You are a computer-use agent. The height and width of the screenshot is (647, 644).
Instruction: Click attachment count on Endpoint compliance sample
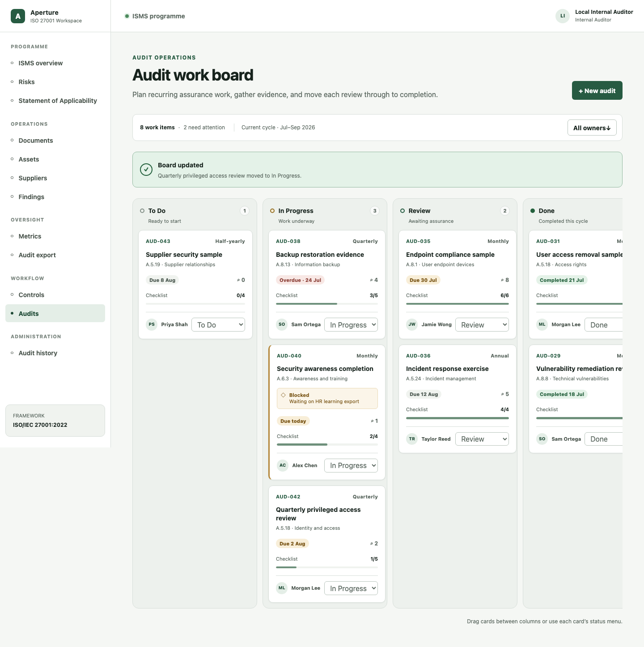coord(505,280)
